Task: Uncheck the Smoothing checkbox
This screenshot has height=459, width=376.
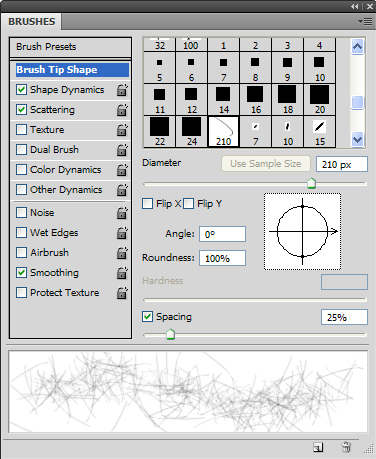Action: click(21, 273)
